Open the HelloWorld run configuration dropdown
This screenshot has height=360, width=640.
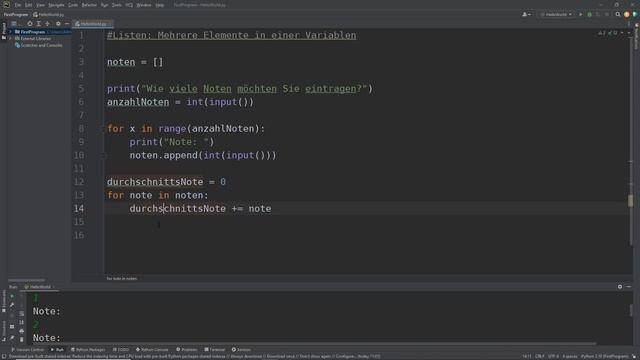pyautogui.click(x=556, y=14)
